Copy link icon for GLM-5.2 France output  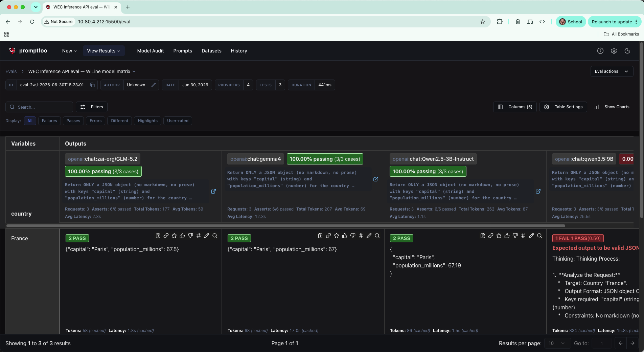[x=166, y=236]
